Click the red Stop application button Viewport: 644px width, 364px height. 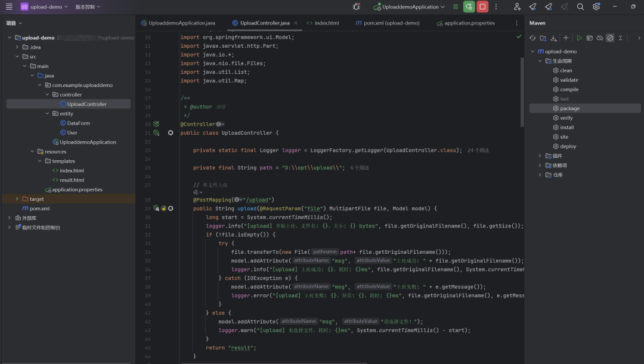482,7
